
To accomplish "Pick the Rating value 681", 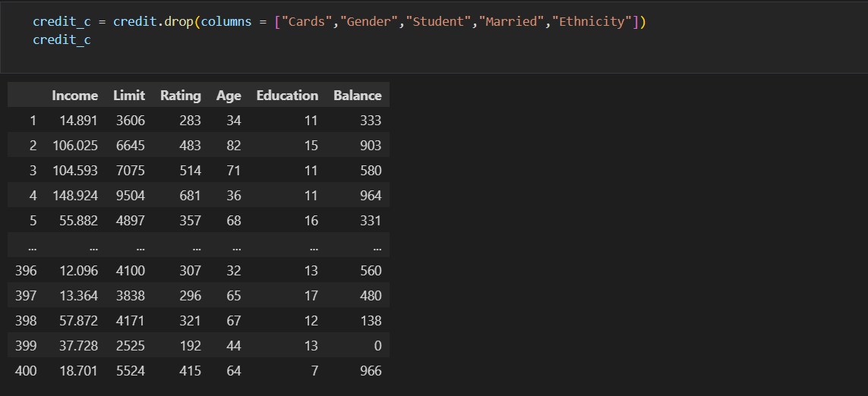I will pyautogui.click(x=191, y=195).
